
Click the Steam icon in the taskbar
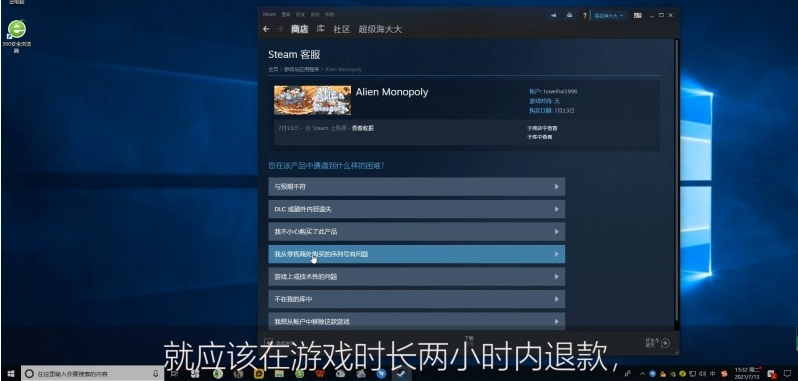[x=402, y=374]
